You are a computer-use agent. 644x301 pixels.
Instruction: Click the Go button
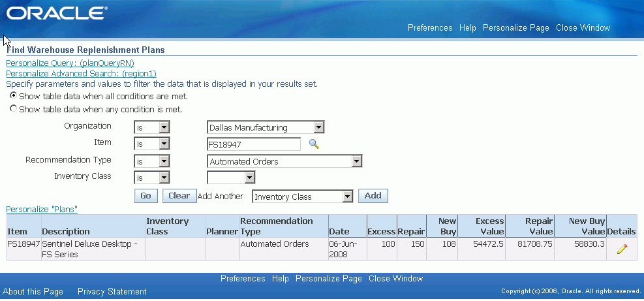click(146, 196)
